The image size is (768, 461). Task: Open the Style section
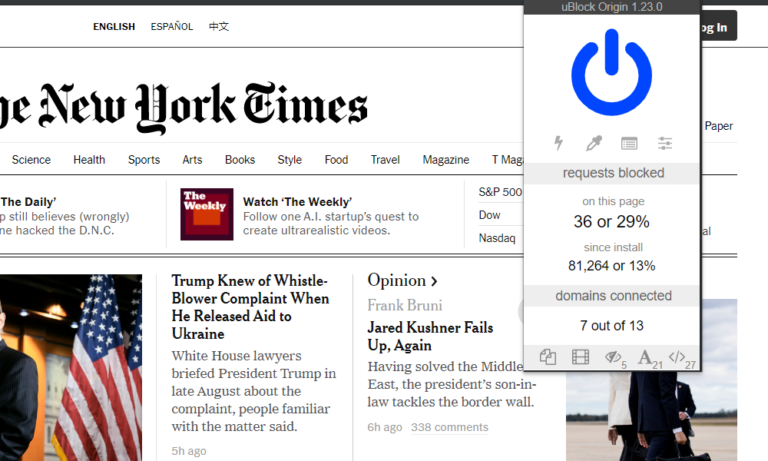tap(289, 160)
